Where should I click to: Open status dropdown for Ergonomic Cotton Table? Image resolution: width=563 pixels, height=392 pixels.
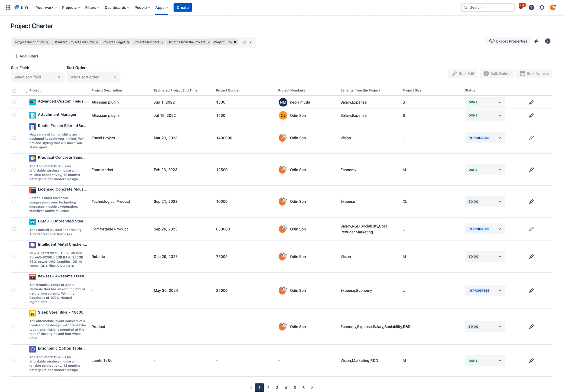pos(485,361)
